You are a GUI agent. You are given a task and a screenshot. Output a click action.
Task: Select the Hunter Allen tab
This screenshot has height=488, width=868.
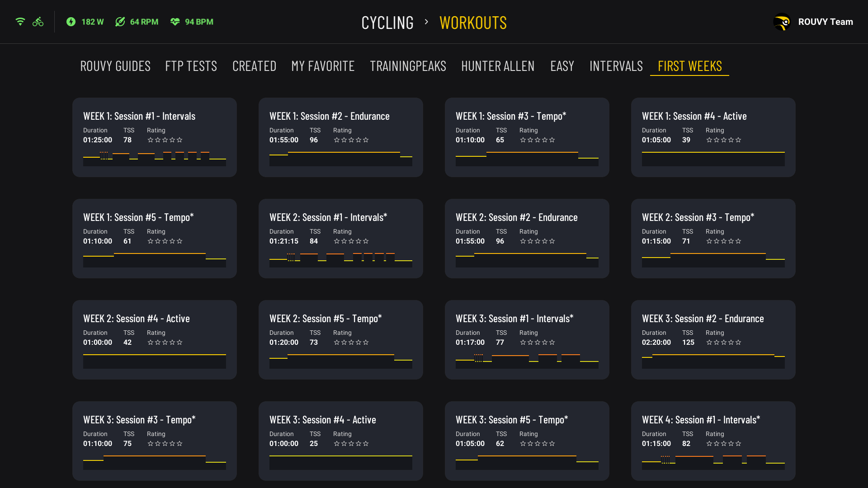pyautogui.click(x=498, y=66)
